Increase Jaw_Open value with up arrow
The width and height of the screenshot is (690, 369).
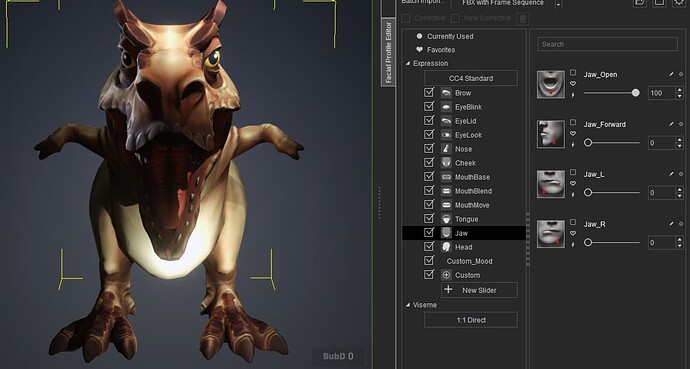(679, 90)
